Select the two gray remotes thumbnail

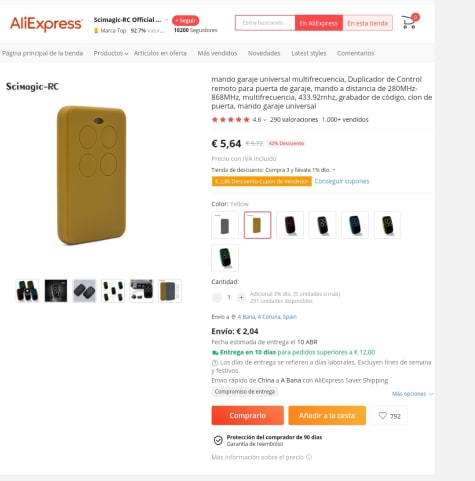(84, 291)
